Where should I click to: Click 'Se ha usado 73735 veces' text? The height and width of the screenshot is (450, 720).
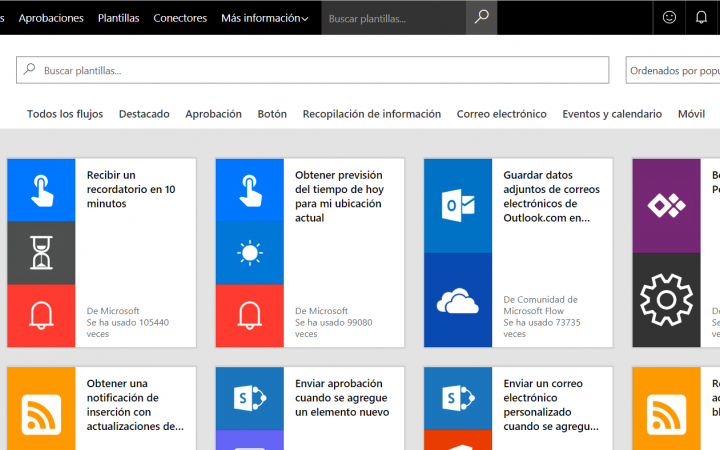542,328
